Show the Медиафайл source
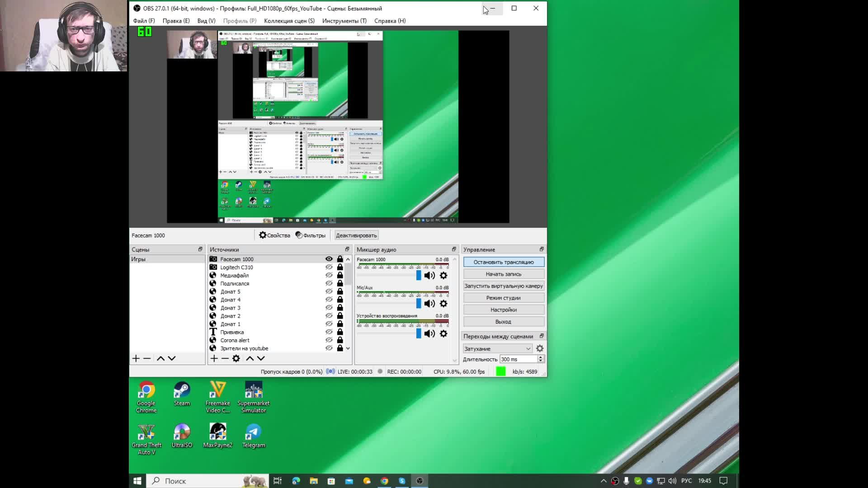 (x=329, y=275)
